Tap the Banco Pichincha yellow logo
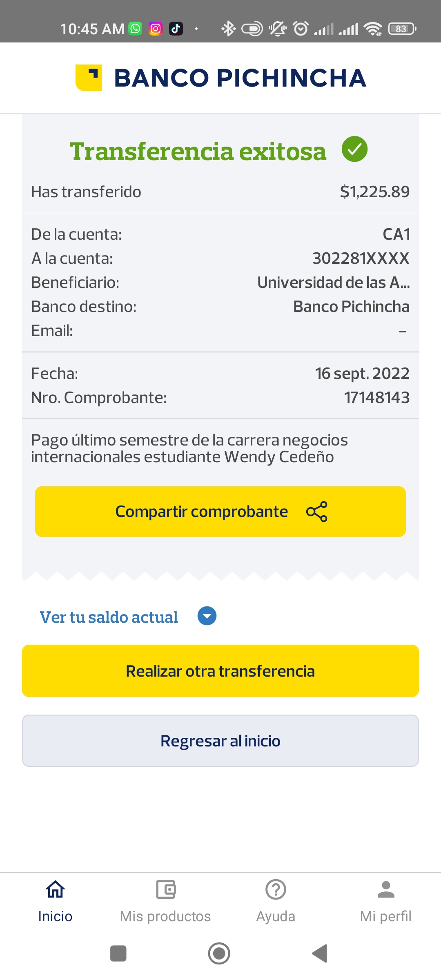The height and width of the screenshot is (980, 441). coord(89,78)
